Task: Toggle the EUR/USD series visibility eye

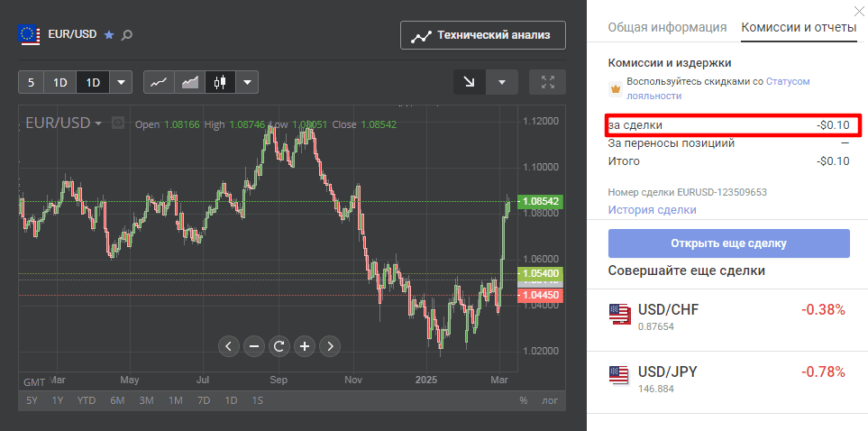Action: 117,123
